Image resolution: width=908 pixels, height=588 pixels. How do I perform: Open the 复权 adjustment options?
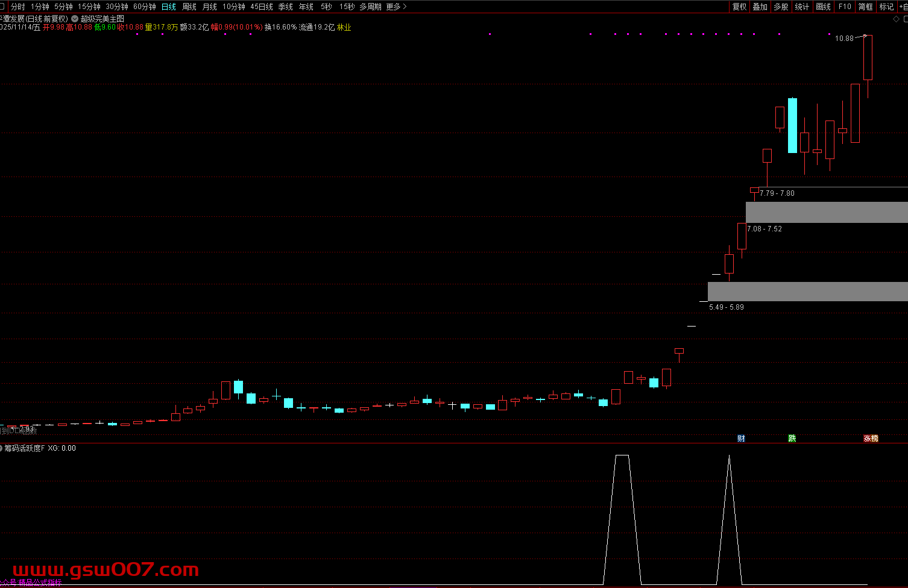point(739,7)
